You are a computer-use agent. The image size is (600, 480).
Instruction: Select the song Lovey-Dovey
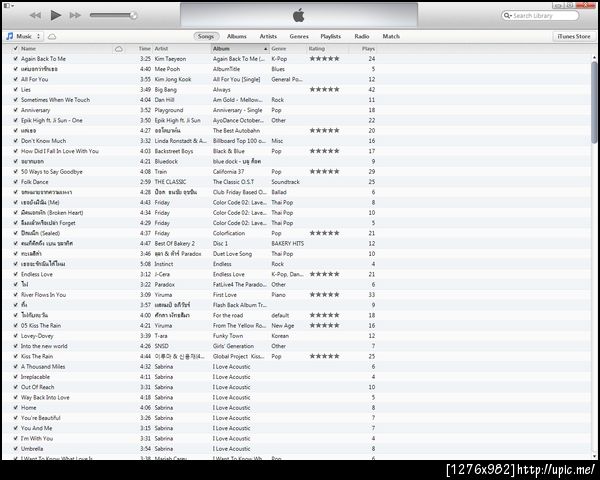(x=37, y=336)
